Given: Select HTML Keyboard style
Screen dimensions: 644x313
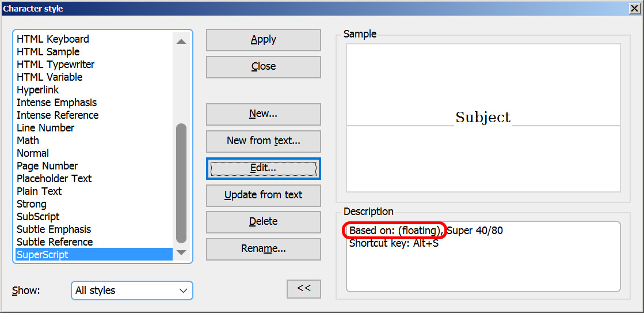Looking at the screenshot, I should click(x=53, y=39).
